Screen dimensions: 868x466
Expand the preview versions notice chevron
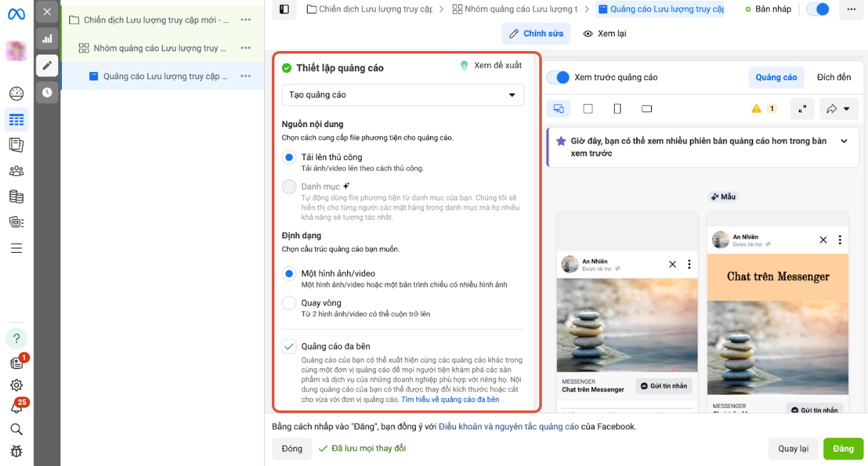pos(844,141)
